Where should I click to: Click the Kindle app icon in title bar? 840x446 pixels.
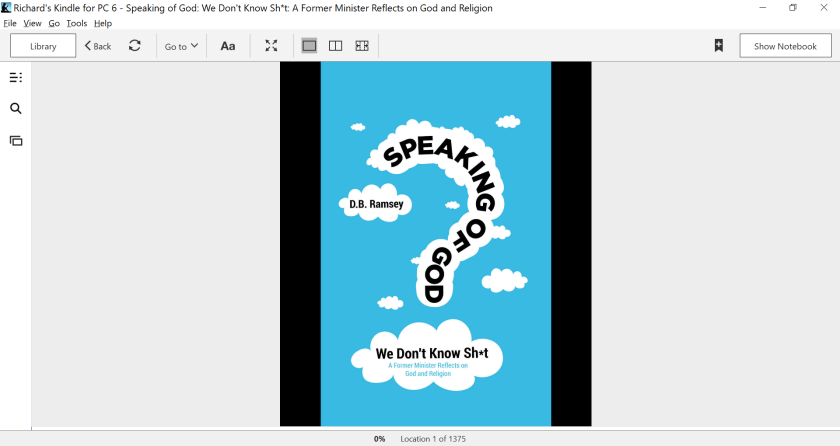[x=7, y=8]
